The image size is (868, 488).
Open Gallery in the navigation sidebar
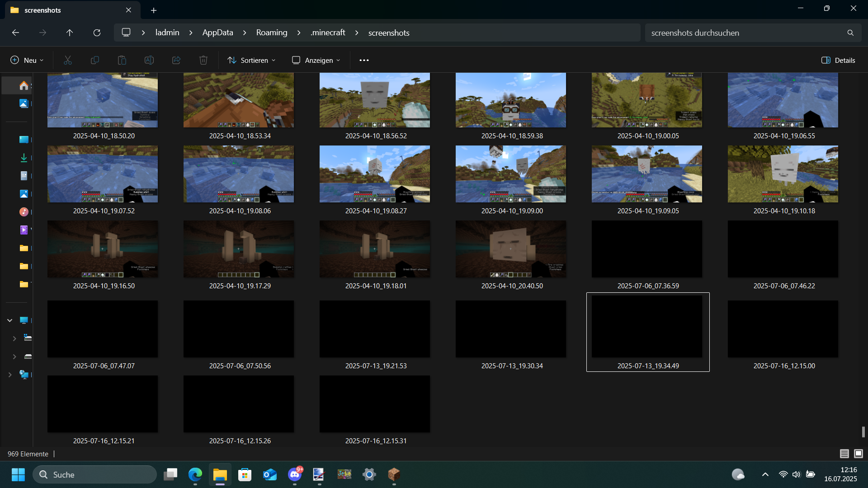point(24,103)
